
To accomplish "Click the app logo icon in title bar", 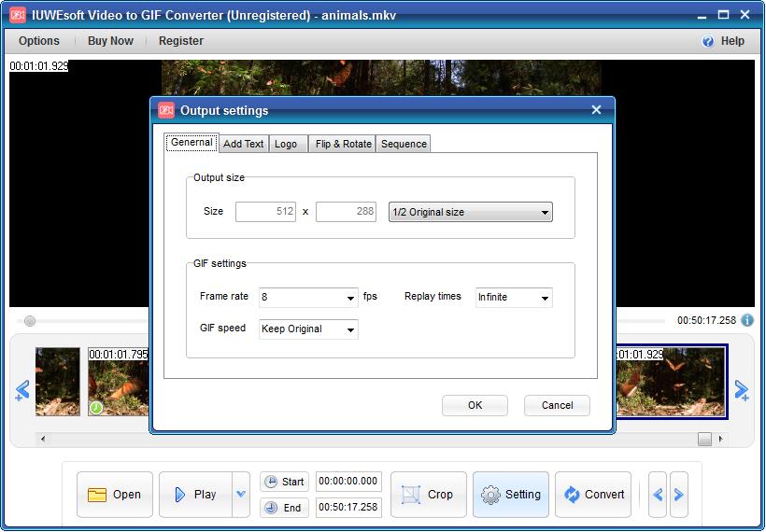I will point(18,15).
